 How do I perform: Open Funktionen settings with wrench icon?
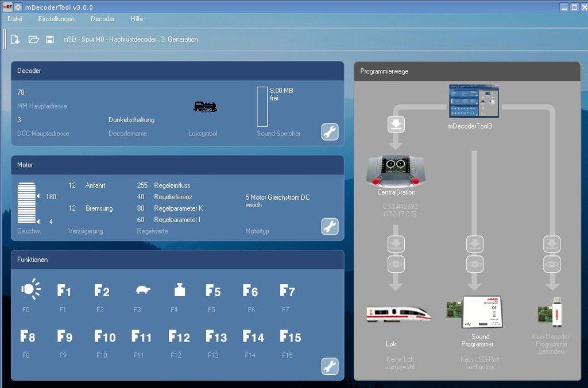point(330,366)
